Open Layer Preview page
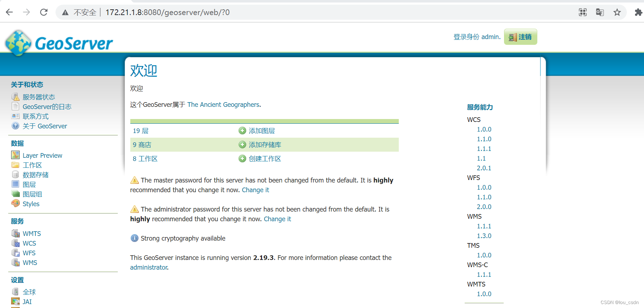The height and width of the screenshot is (308, 644). pyautogui.click(x=42, y=155)
